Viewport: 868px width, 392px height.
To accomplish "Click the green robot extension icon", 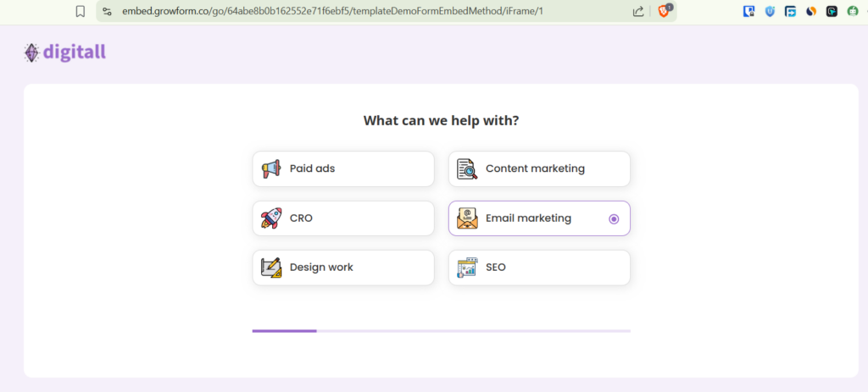I will pos(852,12).
